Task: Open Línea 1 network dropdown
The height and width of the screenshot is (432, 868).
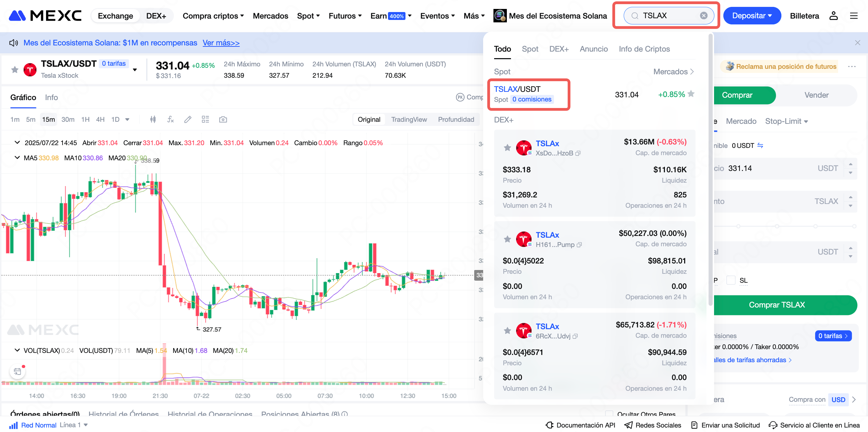Action: tap(74, 425)
